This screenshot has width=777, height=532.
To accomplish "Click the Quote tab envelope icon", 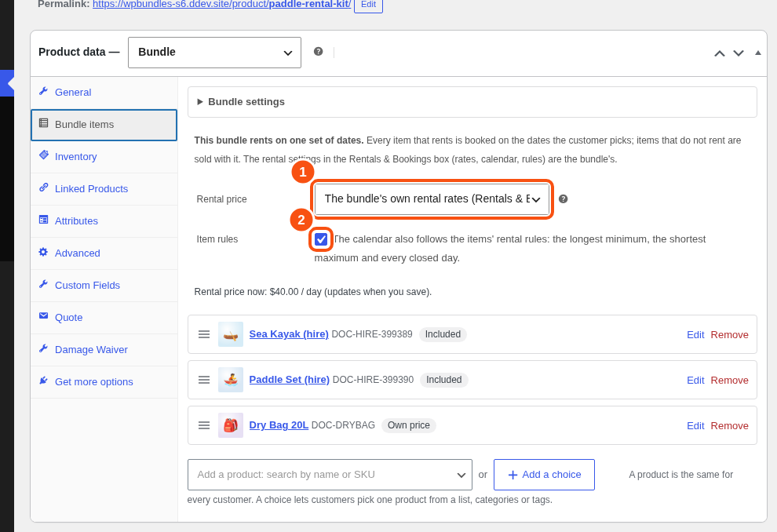I will click(44, 316).
